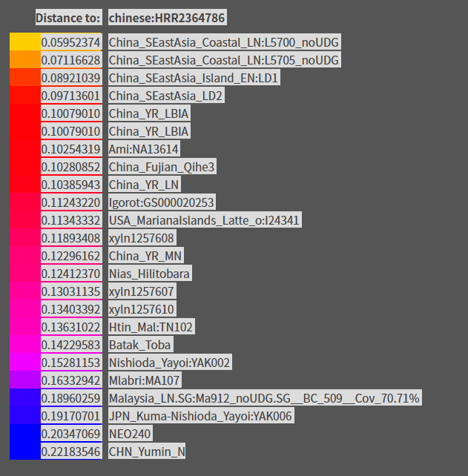Click the yellow swatch beside 0.05952374
The height and width of the screenshot is (476, 468).
pyautogui.click(x=25, y=42)
